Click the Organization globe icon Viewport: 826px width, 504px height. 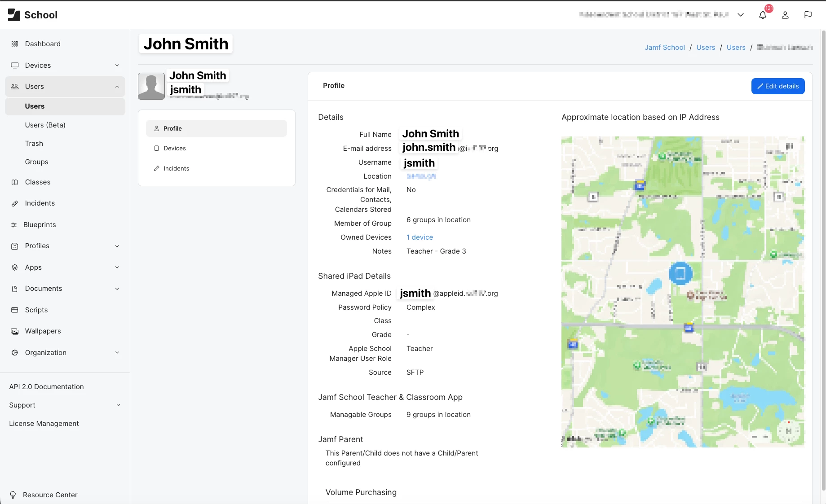pos(15,353)
